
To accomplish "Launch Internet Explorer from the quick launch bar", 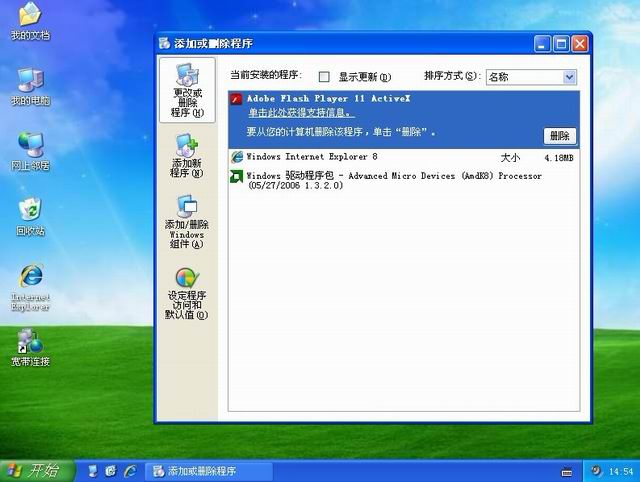I will [130, 471].
